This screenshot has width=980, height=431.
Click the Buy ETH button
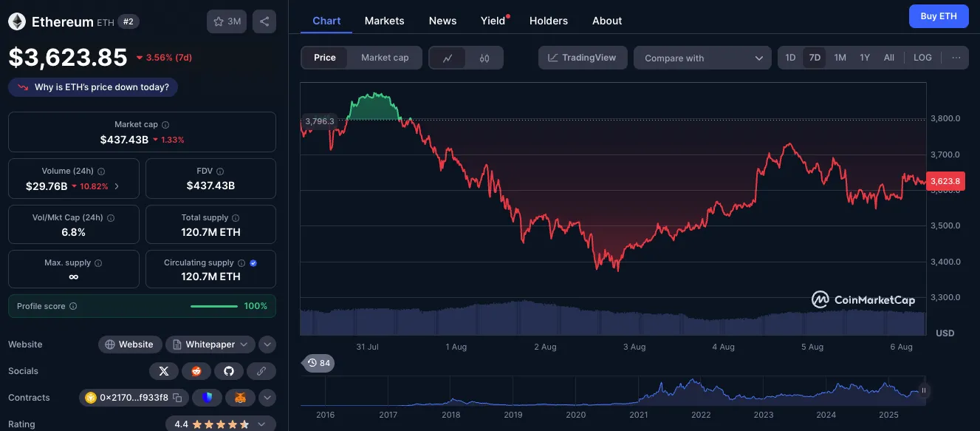[x=939, y=16]
